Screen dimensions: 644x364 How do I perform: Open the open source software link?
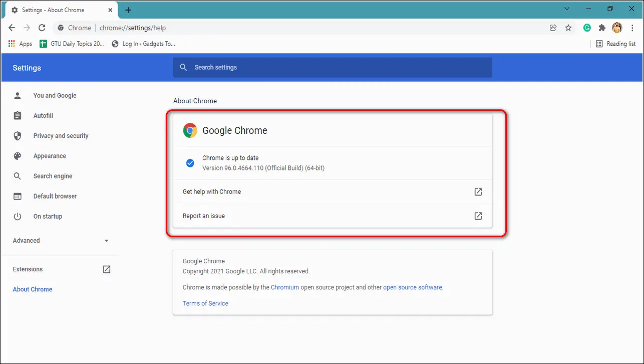pyautogui.click(x=413, y=287)
